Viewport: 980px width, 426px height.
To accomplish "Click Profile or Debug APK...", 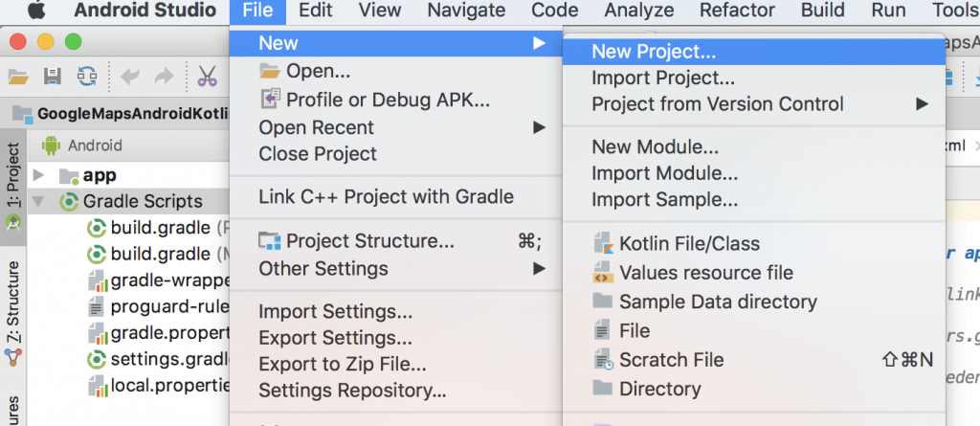I will (x=395, y=99).
